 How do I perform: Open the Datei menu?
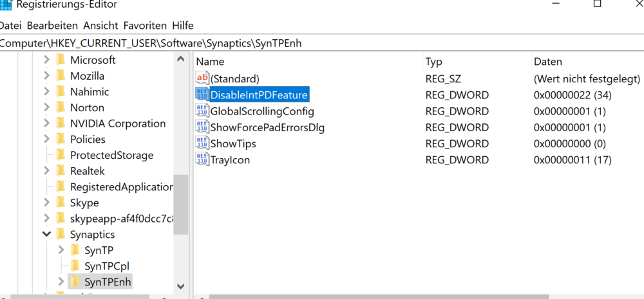[x=10, y=26]
